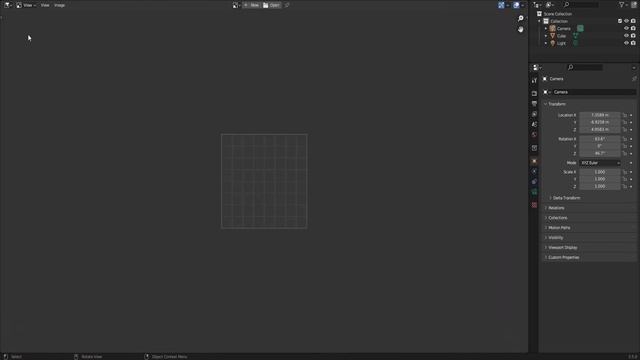Open the Scene properties tab
This screenshot has height=360, width=640.
click(x=534, y=124)
